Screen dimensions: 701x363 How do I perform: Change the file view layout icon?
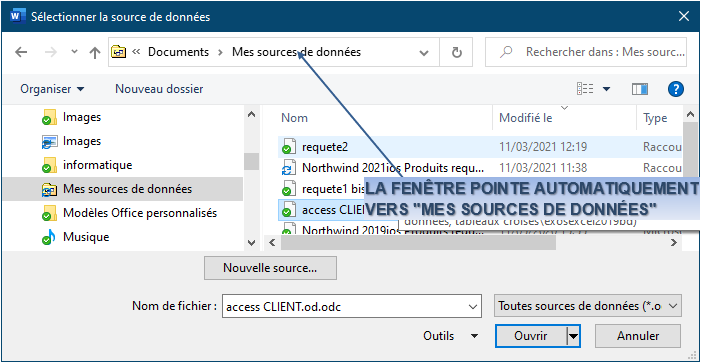[585, 89]
